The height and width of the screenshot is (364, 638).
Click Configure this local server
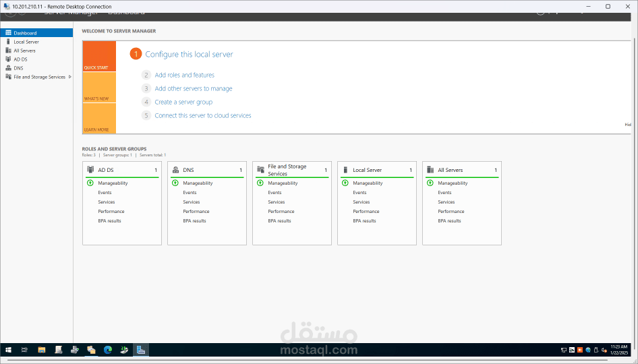click(189, 55)
